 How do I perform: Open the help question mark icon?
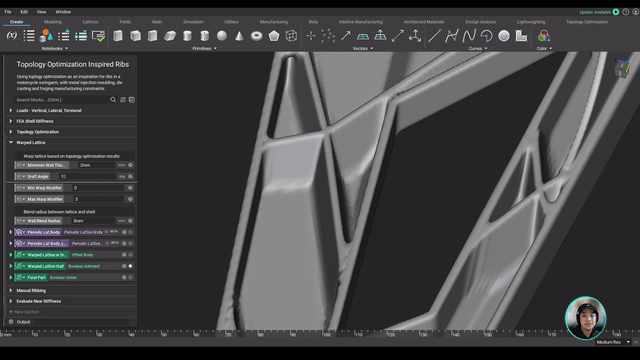click(x=626, y=12)
